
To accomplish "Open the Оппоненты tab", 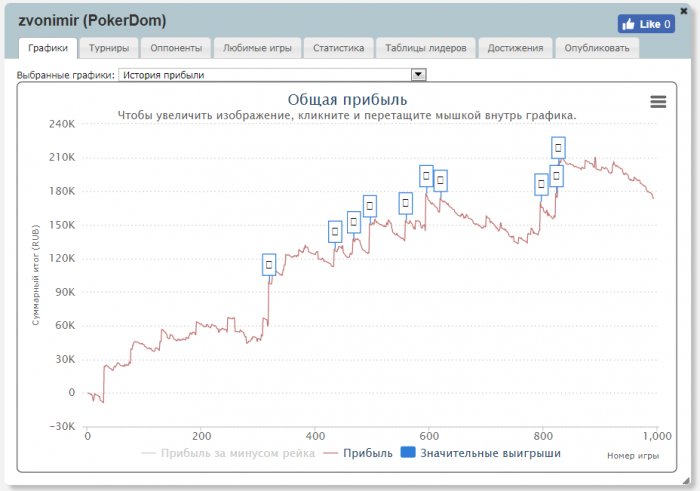I will (x=176, y=48).
